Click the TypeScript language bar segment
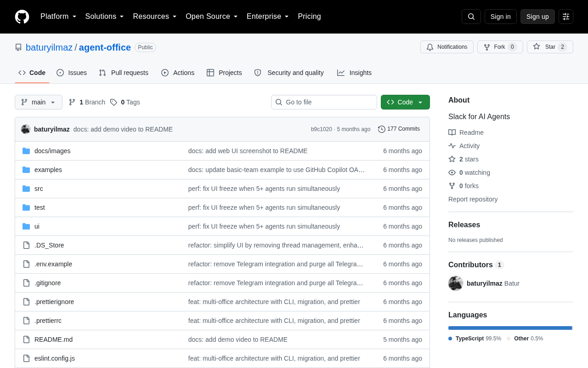588x368 pixels. pos(510,328)
